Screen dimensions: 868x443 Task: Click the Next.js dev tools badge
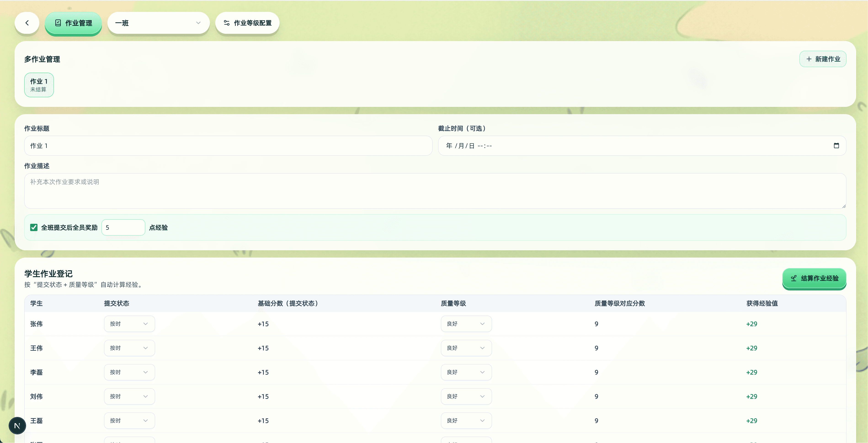point(17,425)
